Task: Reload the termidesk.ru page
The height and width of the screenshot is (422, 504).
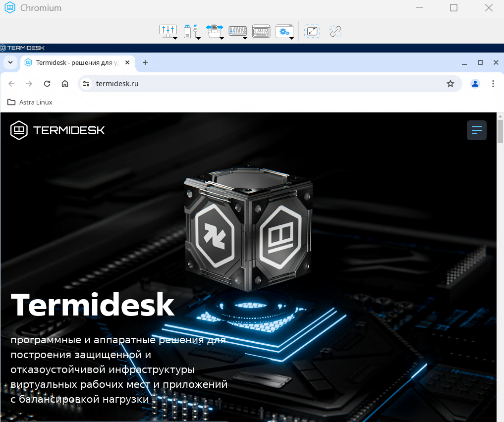Action: coord(47,84)
